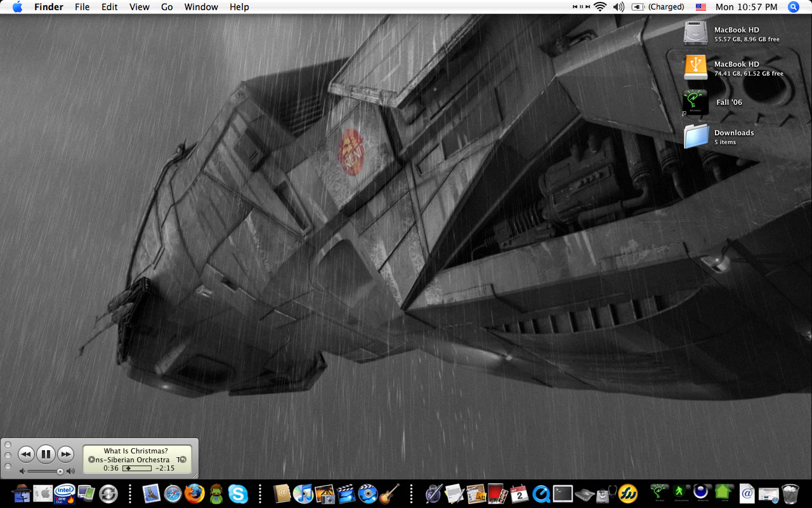
Task: Open the US flag input menu
Action: coord(700,7)
